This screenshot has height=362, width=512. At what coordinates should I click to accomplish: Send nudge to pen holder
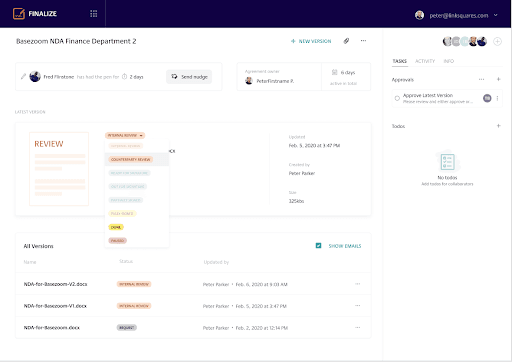(x=189, y=77)
